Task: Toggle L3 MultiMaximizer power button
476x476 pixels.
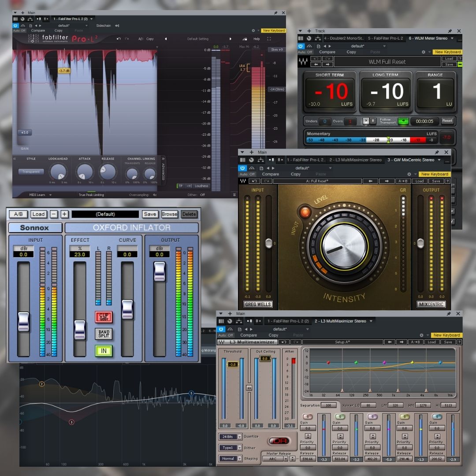Action: point(221,329)
